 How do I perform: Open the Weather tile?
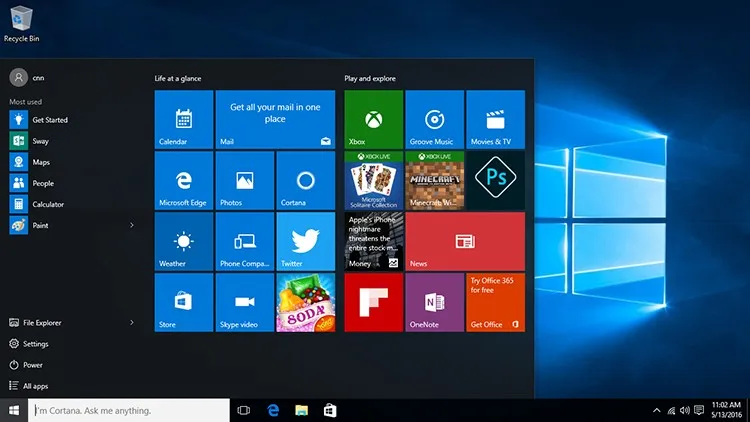click(x=184, y=242)
